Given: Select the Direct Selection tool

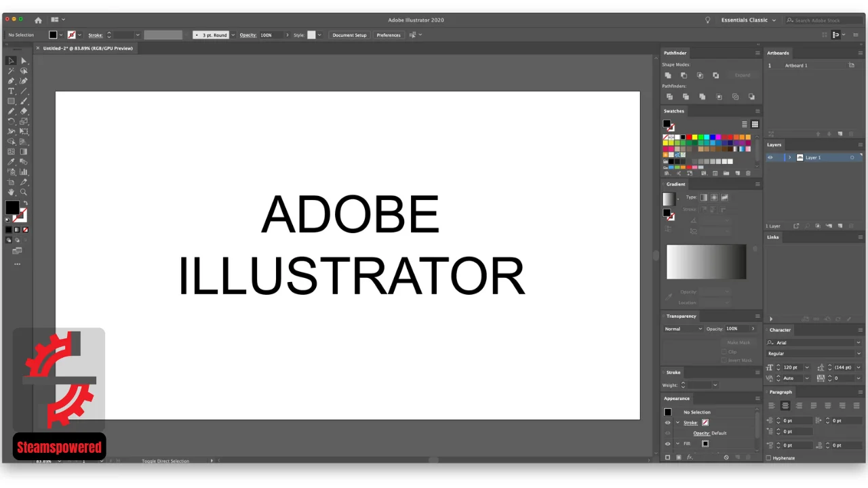Looking at the screenshot, I should point(24,60).
